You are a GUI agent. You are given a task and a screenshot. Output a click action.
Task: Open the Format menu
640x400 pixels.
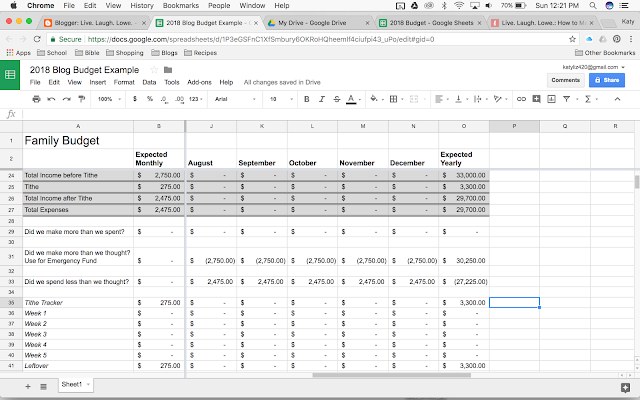tap(124, 82)
